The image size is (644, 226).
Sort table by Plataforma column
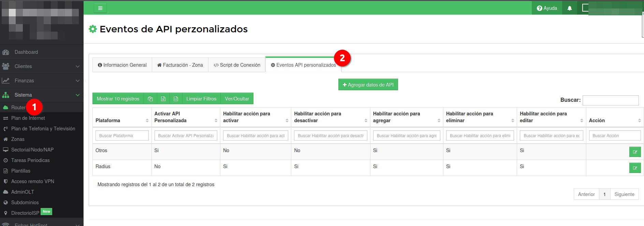tap(122, 120)
